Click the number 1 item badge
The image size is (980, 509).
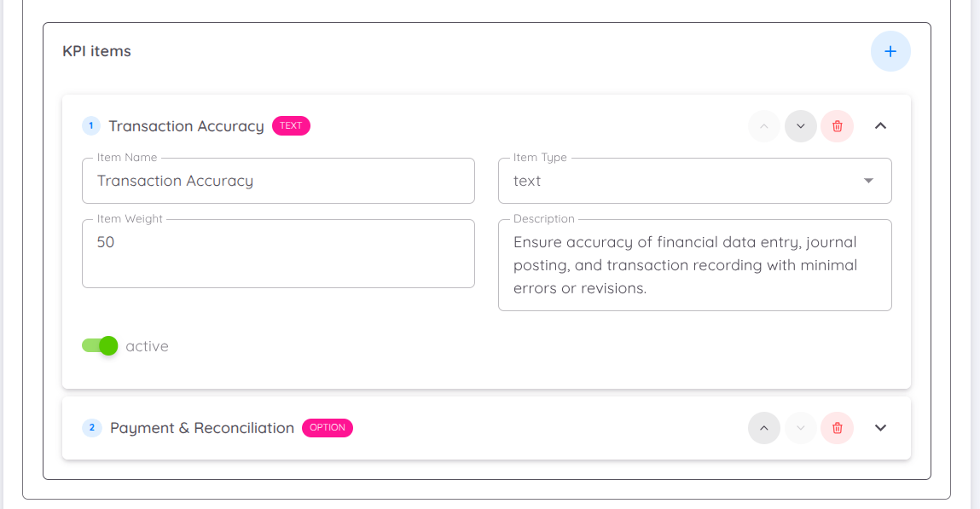click(91, 125)
